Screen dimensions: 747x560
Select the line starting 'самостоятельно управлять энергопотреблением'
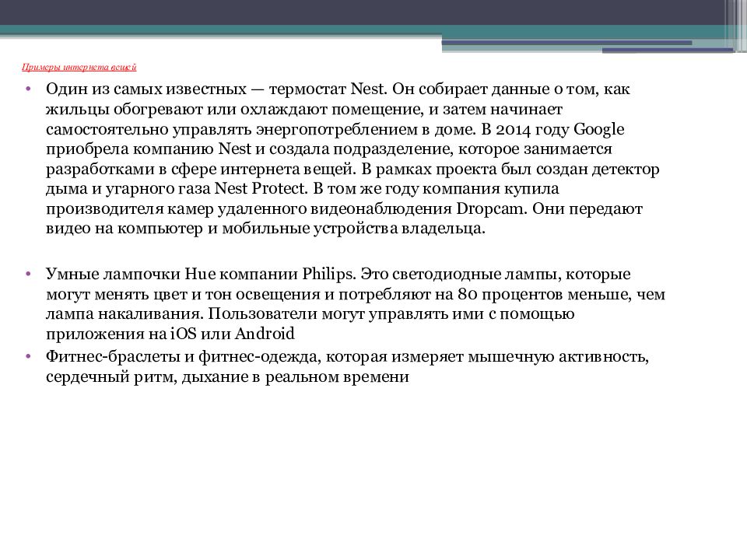pos(335,129)
